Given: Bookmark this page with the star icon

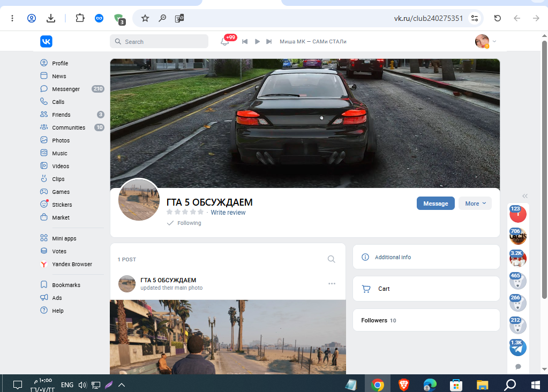Looking at the screenshot, I should [145, 18].
